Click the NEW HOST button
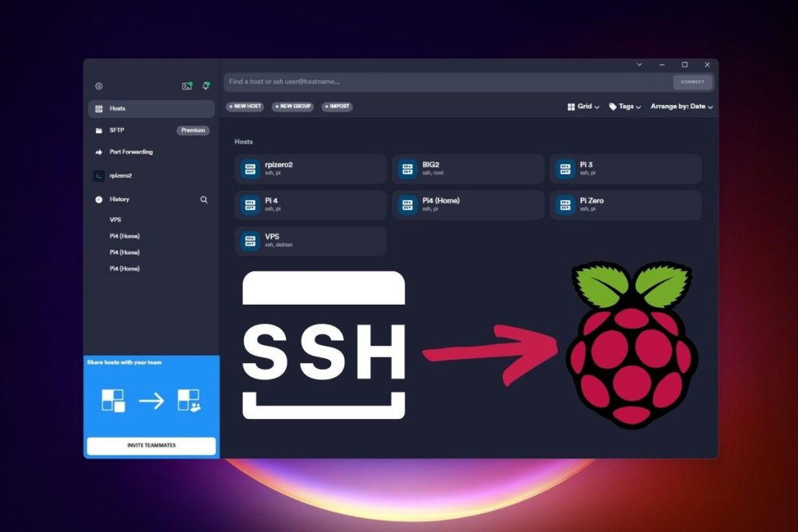Image resolution: width=798 pixels, height=532 pixels. 245,107
